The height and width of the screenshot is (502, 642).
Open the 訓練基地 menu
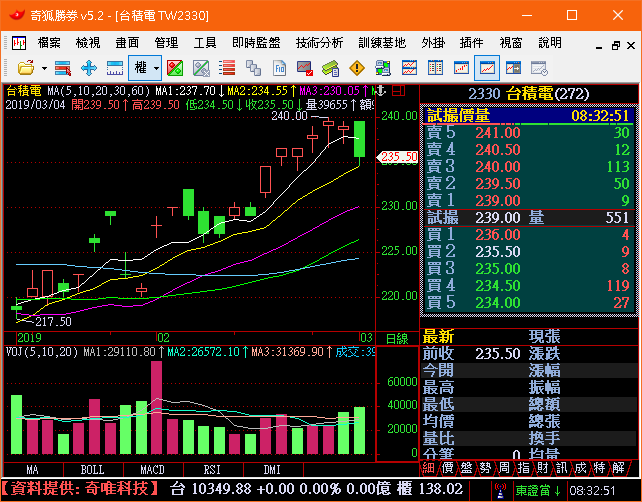point(382,43)
